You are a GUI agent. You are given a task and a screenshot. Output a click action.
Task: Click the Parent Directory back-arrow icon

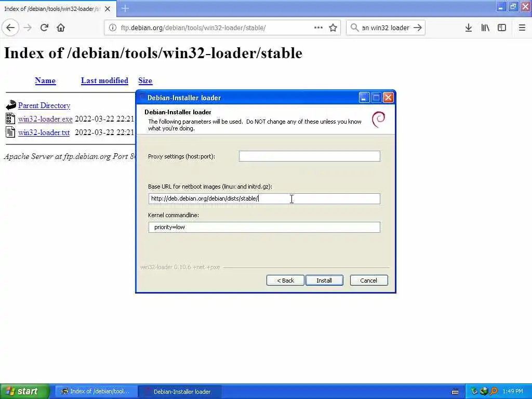pyautogui.click(x=11, y=105)
